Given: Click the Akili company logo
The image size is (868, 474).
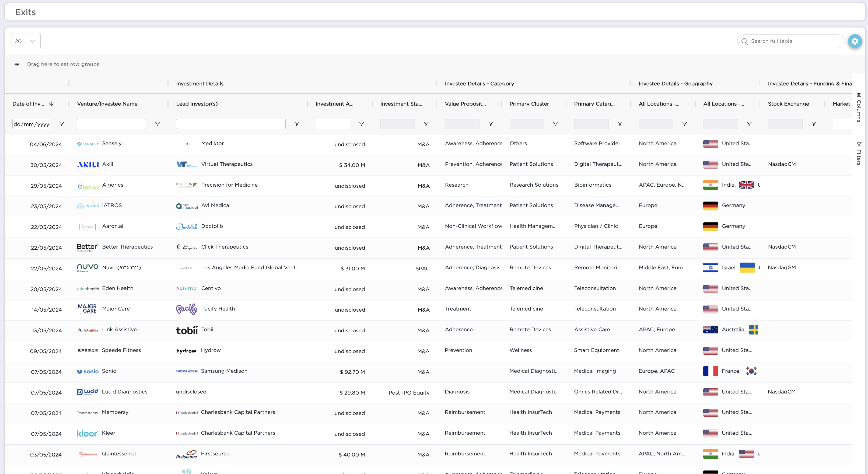Looking at the screenshot, I should [88, 165].
